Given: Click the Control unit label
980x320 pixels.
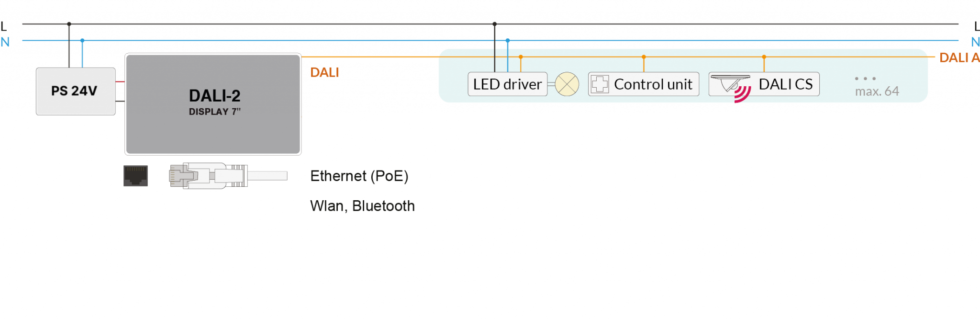Looking at the screenshot, I should coord(653,84).
